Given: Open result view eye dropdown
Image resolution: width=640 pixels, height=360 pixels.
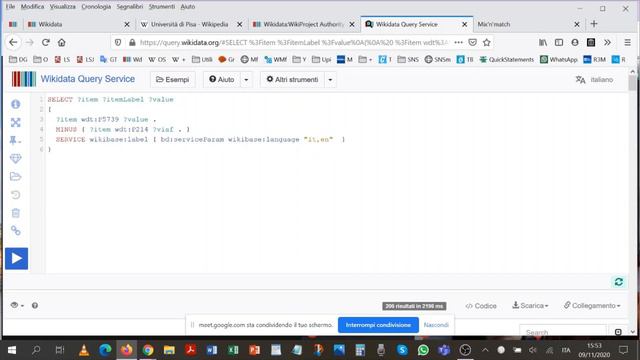Looking at the screenshot, I should (x=17, y=305).
